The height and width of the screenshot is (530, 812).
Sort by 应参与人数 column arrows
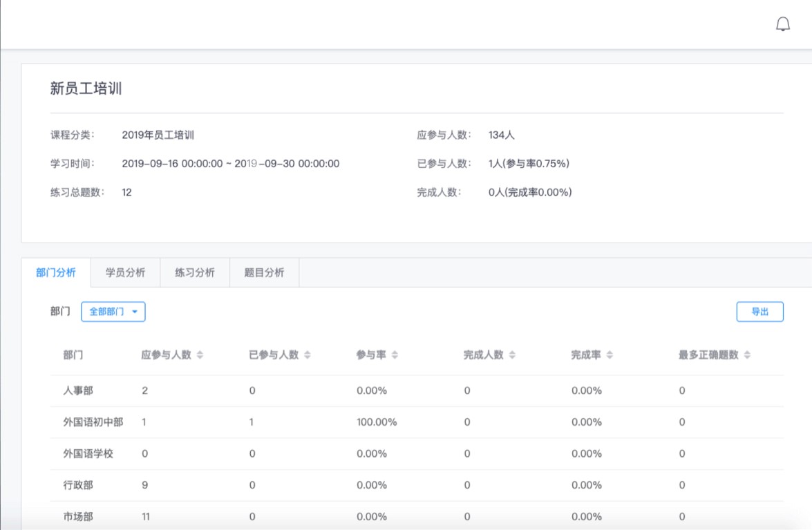tap(200, 354)
